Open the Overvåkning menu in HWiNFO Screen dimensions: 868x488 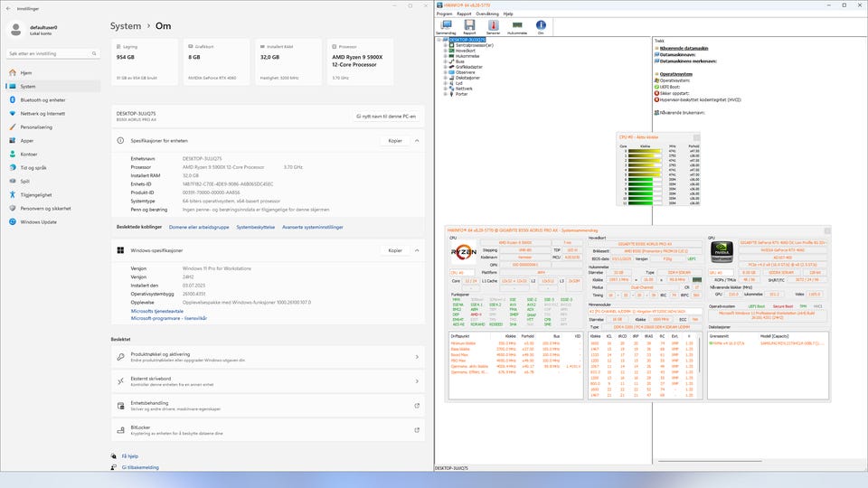pyautogui.click(x=486, y=14)
